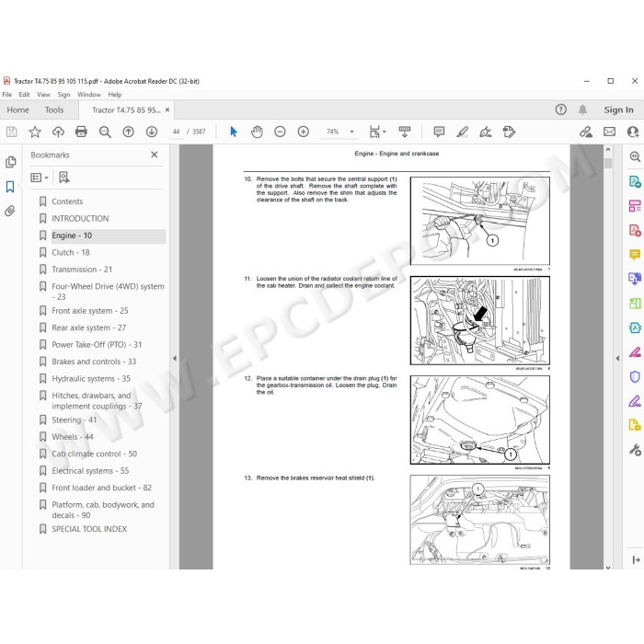Screen dimensions: 644x644
Task: Open Cab climate control - 50 bookmark
Action: (95, 454)
